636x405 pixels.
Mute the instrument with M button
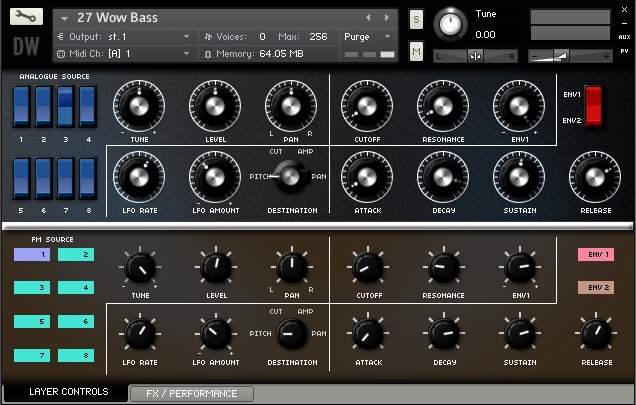[x=416, y=52]
